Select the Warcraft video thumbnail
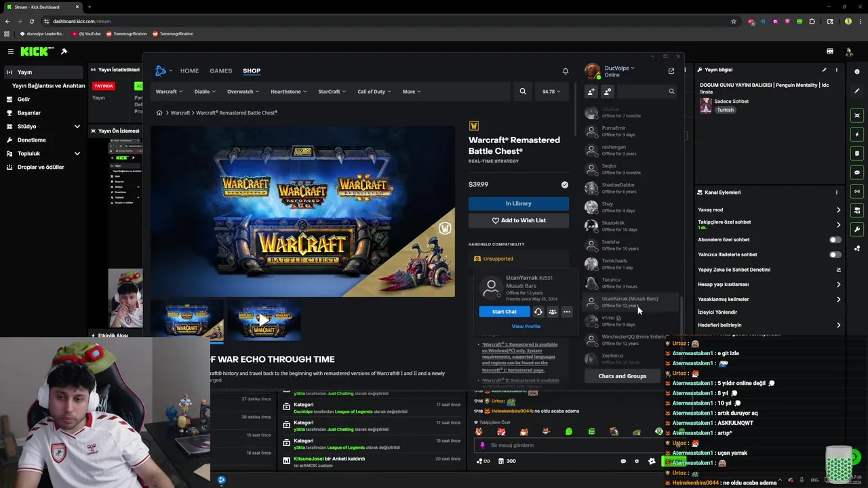The image size is (868, 488). [264, 320]
